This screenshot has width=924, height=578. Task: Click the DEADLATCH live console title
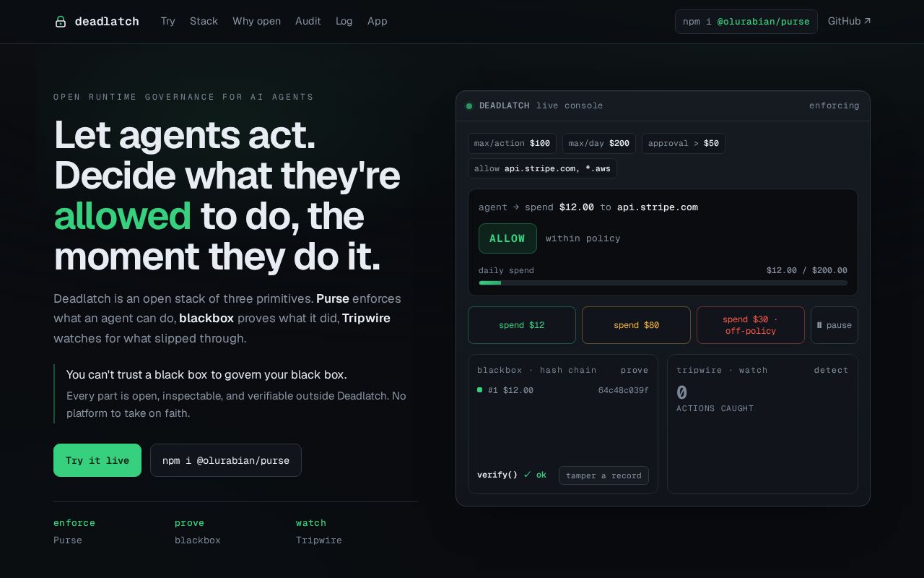(541, 105)
